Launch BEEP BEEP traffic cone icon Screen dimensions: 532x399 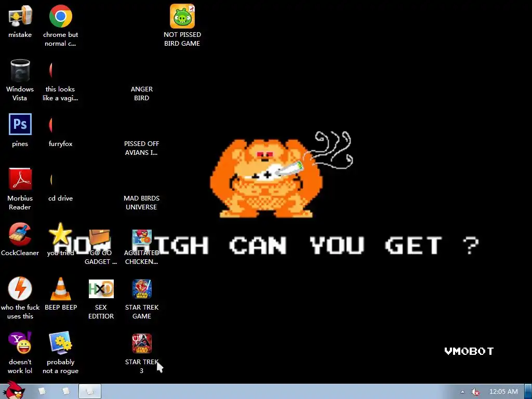click(60, 288)
